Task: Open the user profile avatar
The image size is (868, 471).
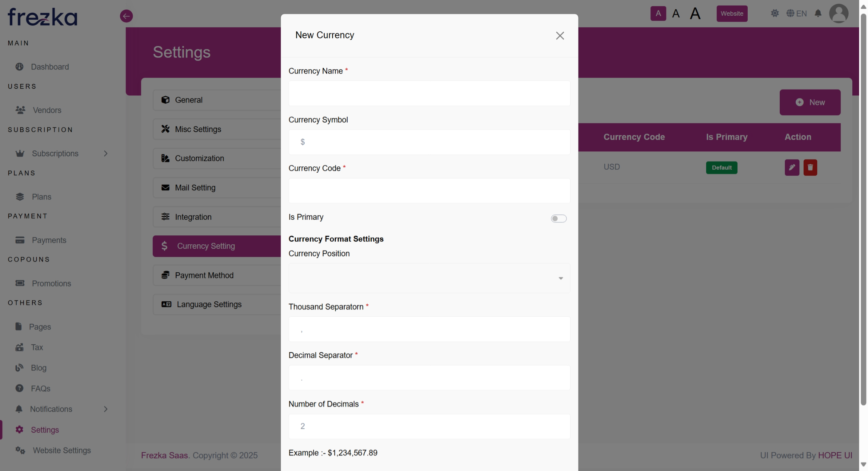Action: (839, 13)
